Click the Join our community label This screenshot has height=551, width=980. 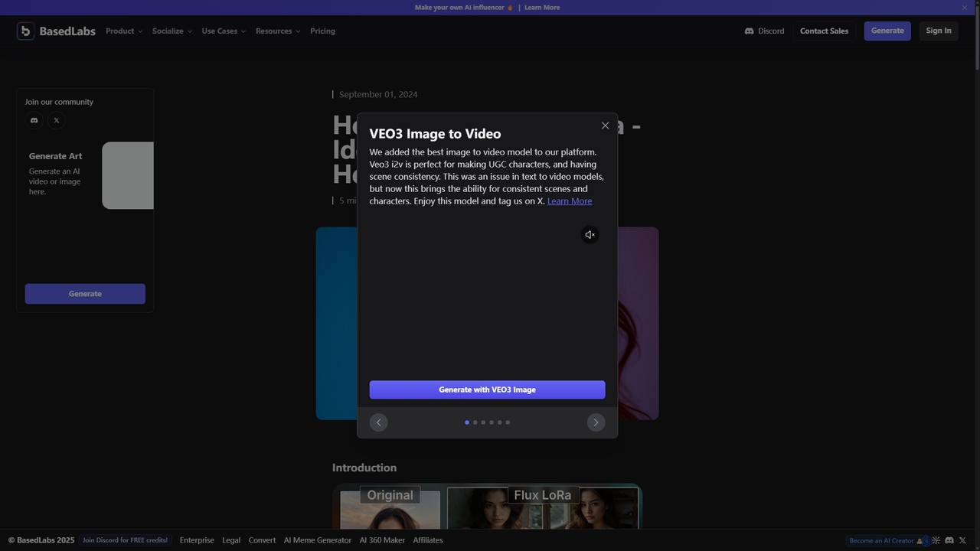(59, 102)
